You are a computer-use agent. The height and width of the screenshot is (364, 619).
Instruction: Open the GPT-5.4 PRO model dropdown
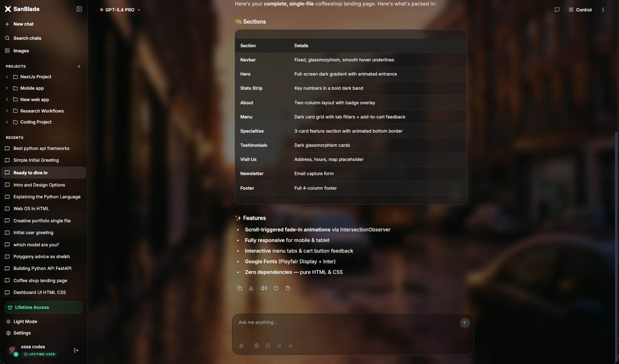click(120, 10)
